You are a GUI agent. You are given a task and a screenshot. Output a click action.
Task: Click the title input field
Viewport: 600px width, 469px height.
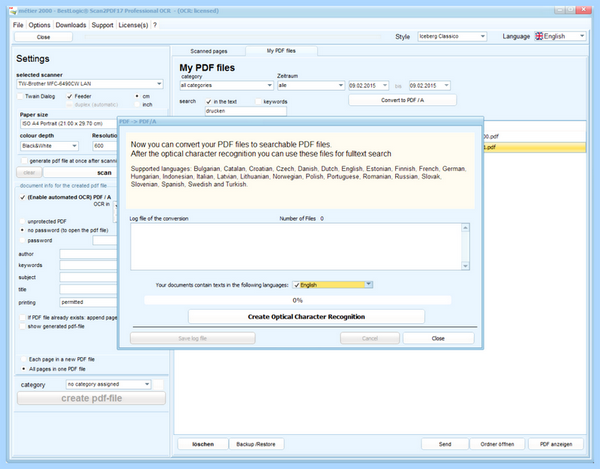(88, 289)
